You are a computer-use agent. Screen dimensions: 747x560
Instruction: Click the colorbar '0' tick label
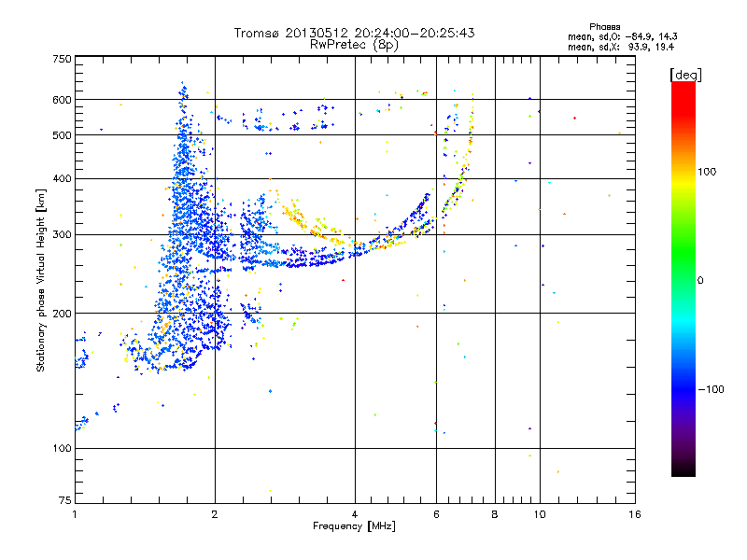pyautogui.click(x=700, y=281)
